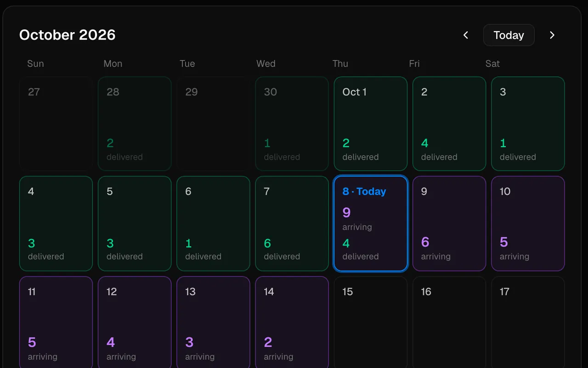Image resolution: width=588 pixels, height=368 pixels.
Task: Select October 3 day cell
Action: [528, 124]
